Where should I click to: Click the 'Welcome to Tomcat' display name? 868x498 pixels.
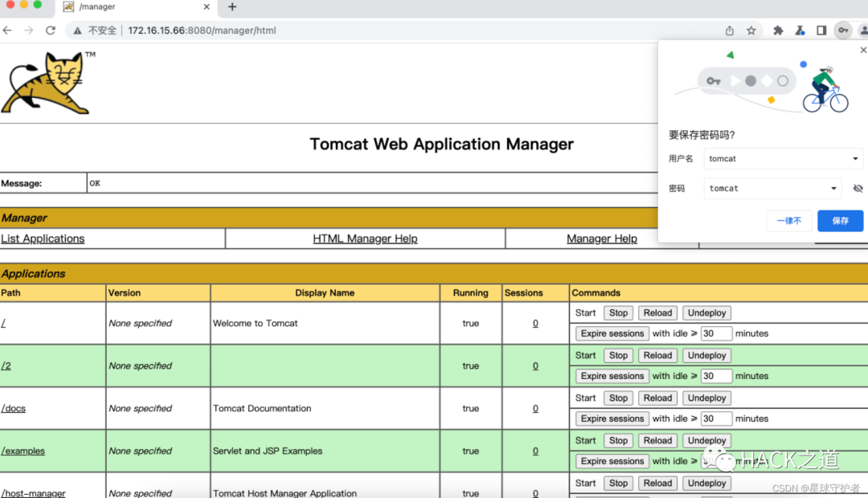click(256, 323)
